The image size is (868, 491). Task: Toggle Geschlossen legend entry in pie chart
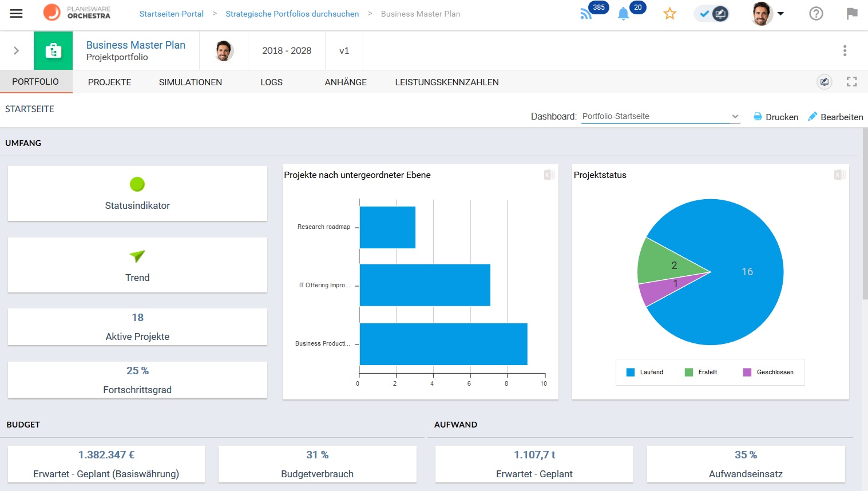pyautogui.click(x=768, y=372)
